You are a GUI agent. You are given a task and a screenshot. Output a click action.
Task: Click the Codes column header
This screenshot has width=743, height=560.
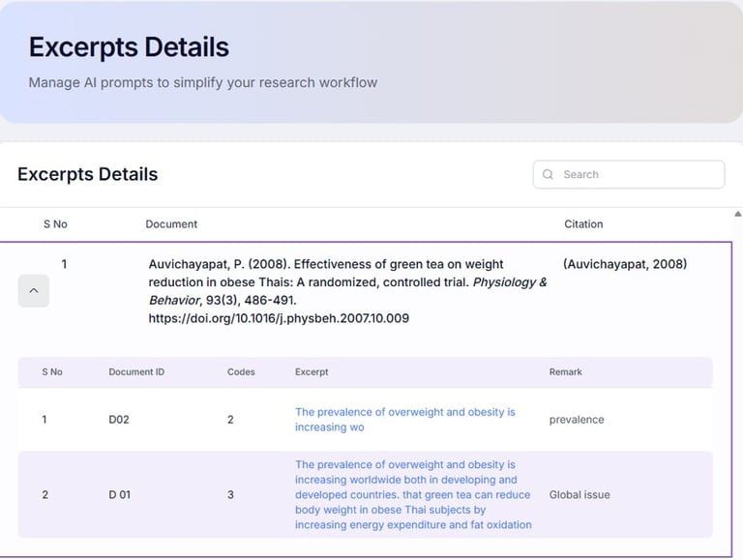(x=241, y=372)
